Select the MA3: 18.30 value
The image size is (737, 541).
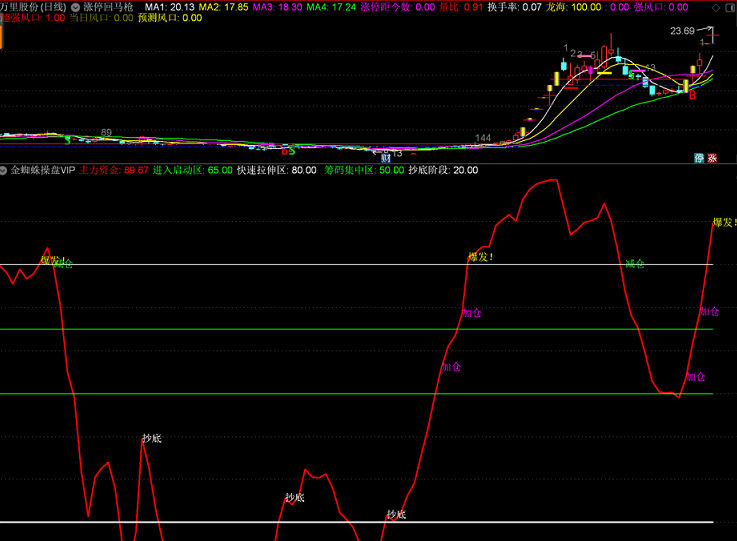tap(277, 7)
